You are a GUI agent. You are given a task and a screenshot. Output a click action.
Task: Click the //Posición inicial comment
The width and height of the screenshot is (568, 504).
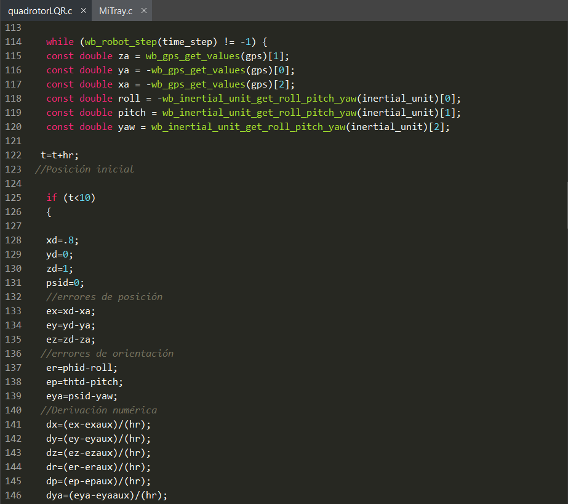[84, 169]
